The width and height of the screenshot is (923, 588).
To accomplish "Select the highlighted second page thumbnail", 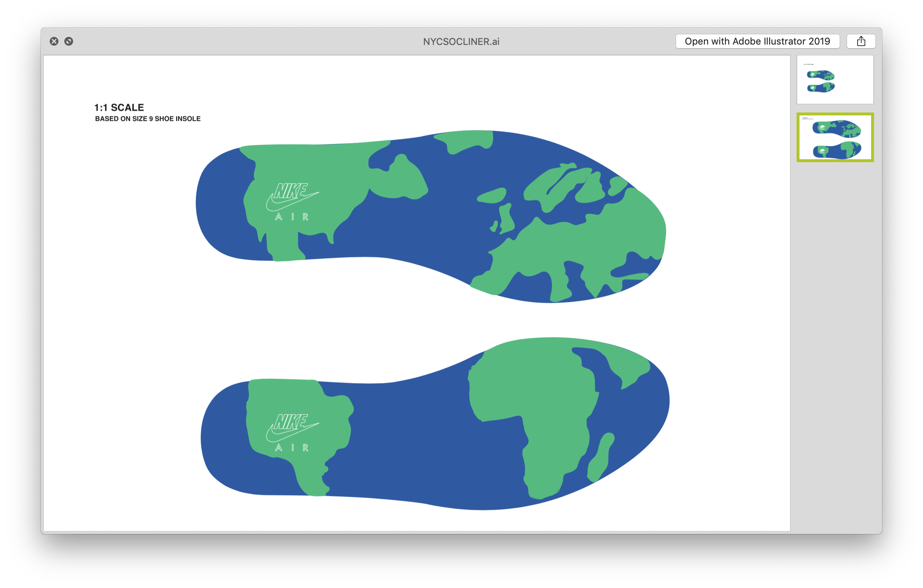I will pos(835,137).
